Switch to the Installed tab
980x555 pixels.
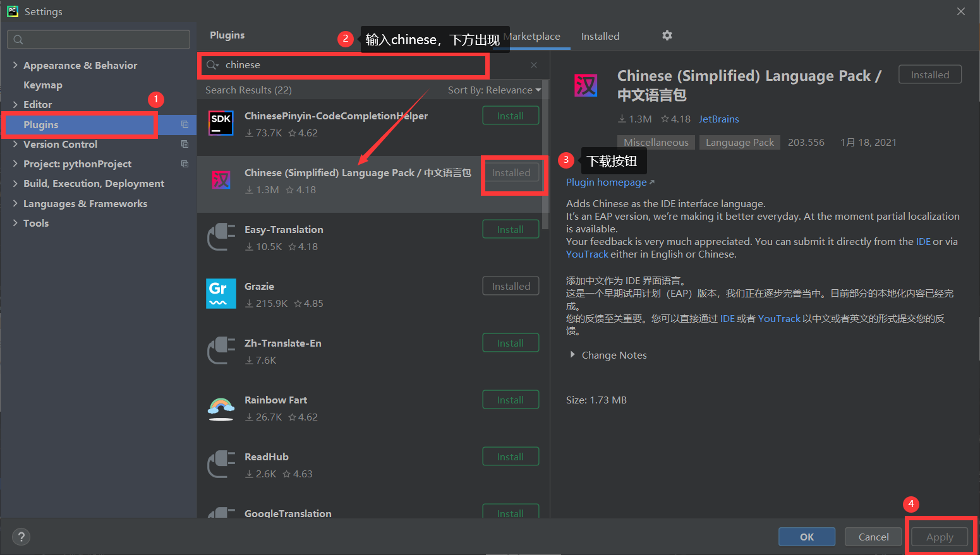pos(600,36)
